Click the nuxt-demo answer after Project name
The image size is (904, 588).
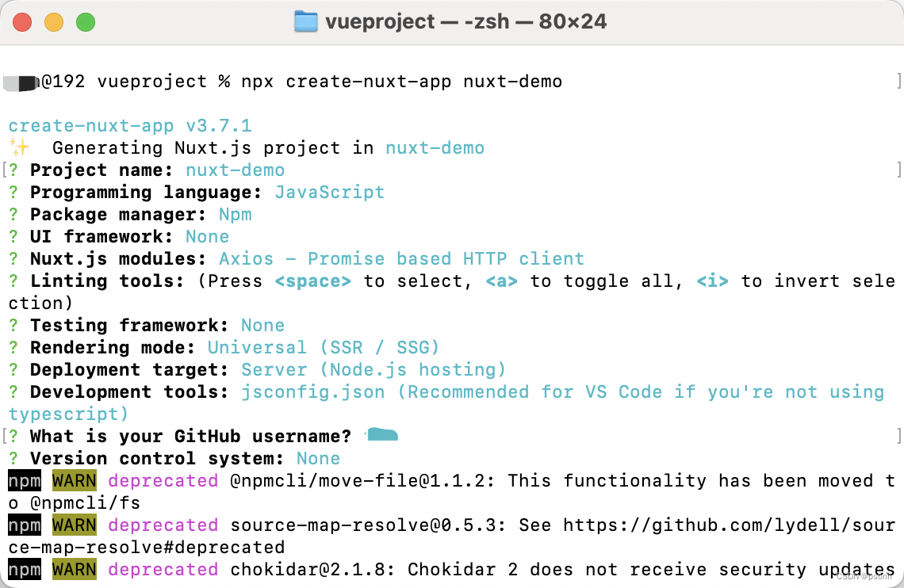tap(236, 170)
